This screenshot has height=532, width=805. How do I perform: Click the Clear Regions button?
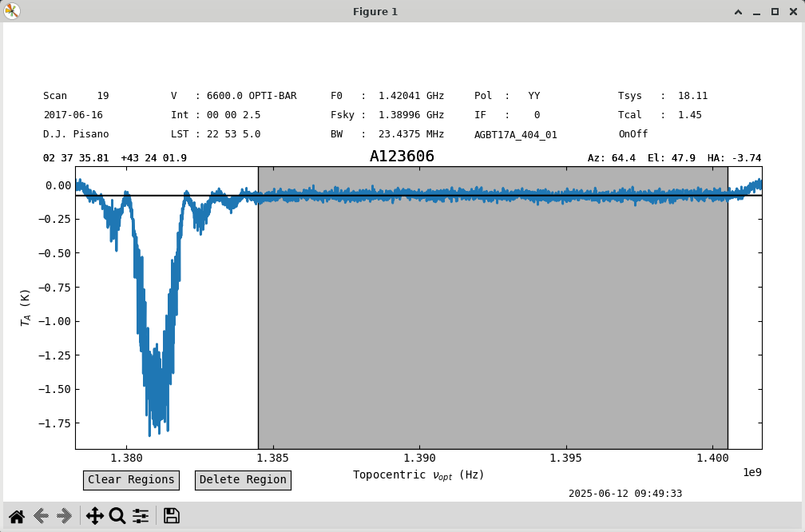[132, 480]
